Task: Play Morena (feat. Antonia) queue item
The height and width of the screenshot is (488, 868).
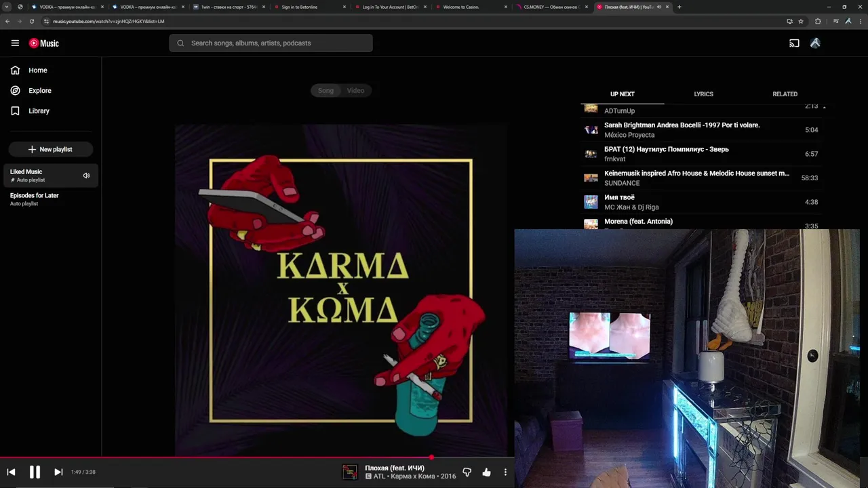Action: coord(703,224)
